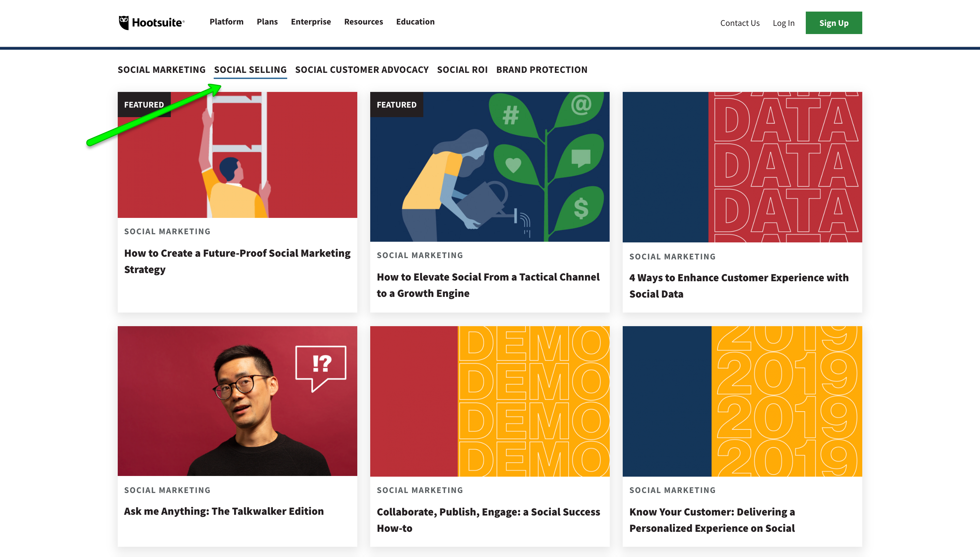This screenshot has height=557, width=980.
Task: Open the Enterprise menu
Action: click(311, 22)
